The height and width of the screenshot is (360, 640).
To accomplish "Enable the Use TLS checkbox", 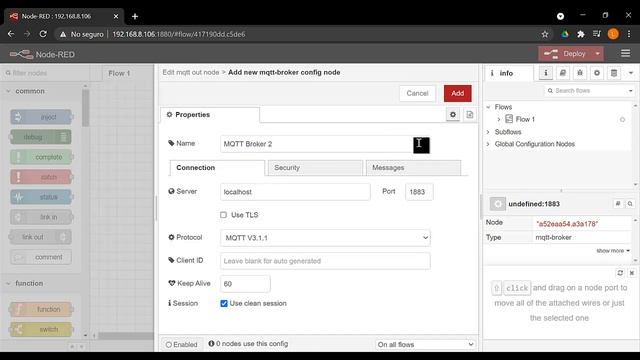I will pyautogui.click(x=223, y=215).
